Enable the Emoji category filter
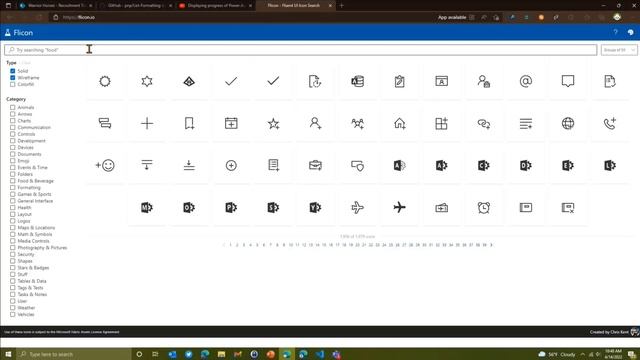The image size is (640, 360). point(13,161)
